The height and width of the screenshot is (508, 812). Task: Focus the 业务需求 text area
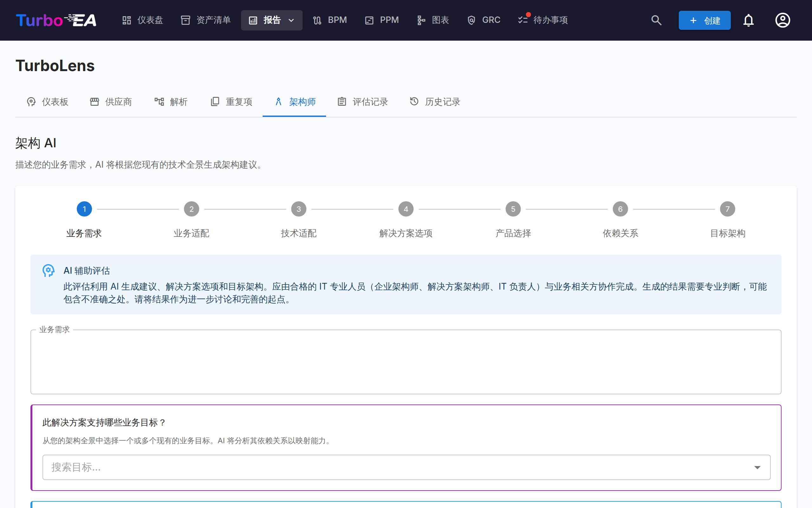pos(406,362)
